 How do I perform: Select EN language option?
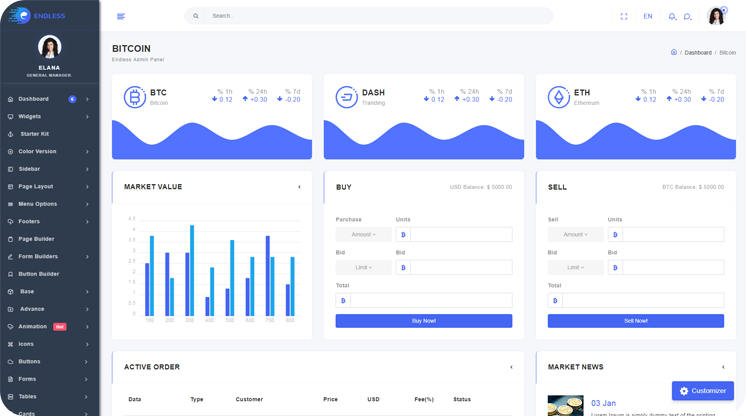[648, 16]
